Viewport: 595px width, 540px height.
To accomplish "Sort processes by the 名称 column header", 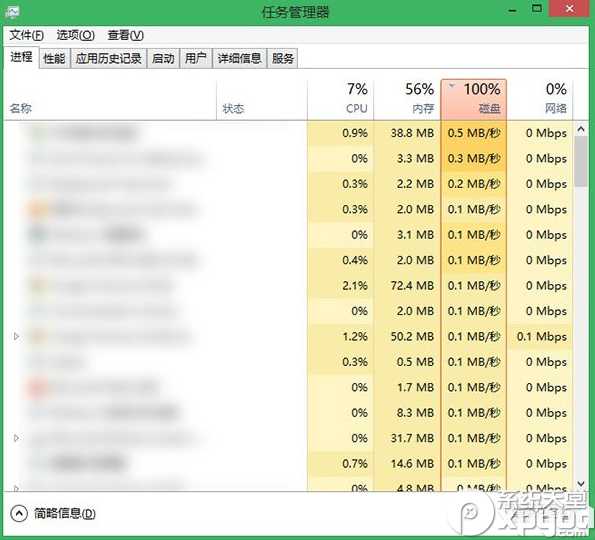I will [110, 100].
